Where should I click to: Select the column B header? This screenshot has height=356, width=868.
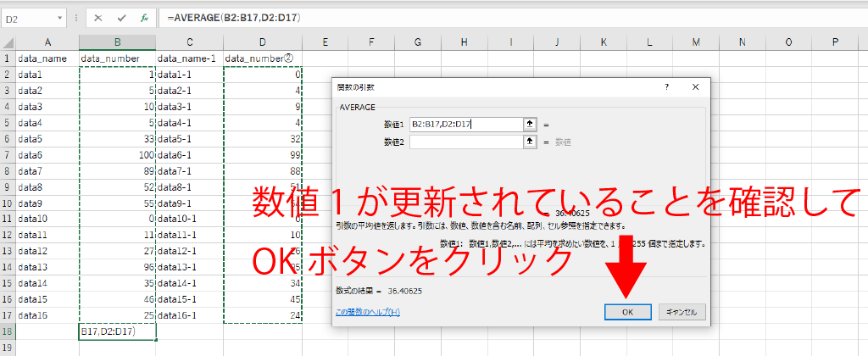[117, 42]
